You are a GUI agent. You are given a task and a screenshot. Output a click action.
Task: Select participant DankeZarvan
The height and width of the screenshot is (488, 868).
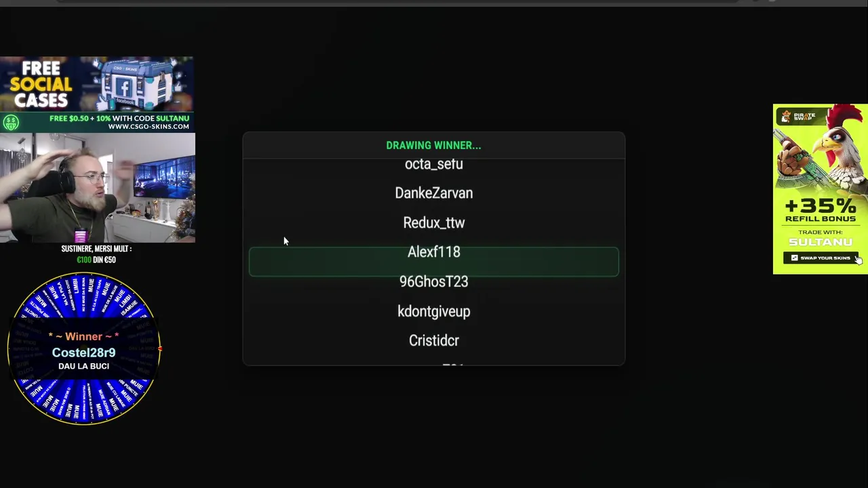(x=434, y=193)
